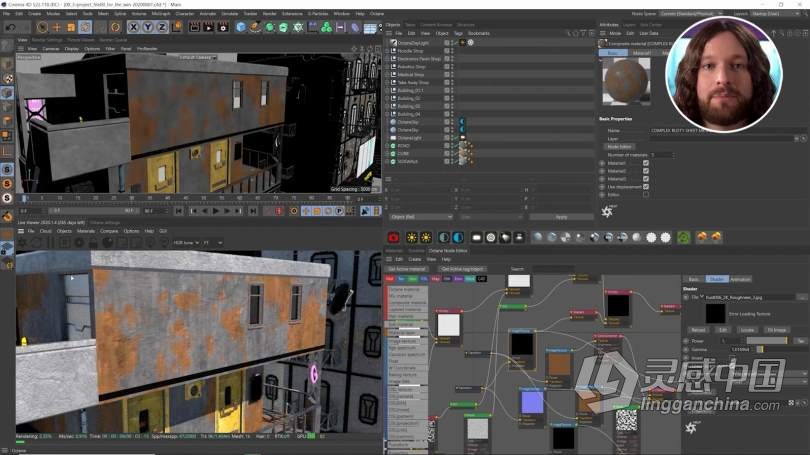This screenshot has height=455, width=810.
Task: Open the Default Camera dropdown in viewport
Action: tap(197, 57)
